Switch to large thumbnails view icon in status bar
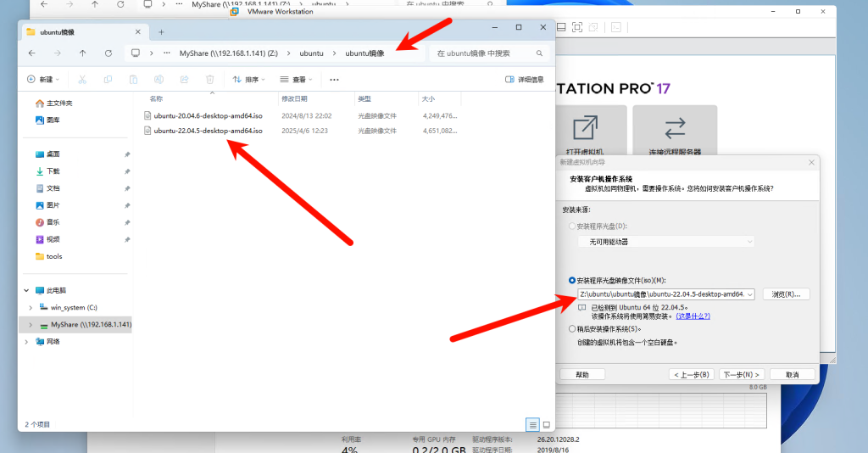 click(x=547, y=425)
